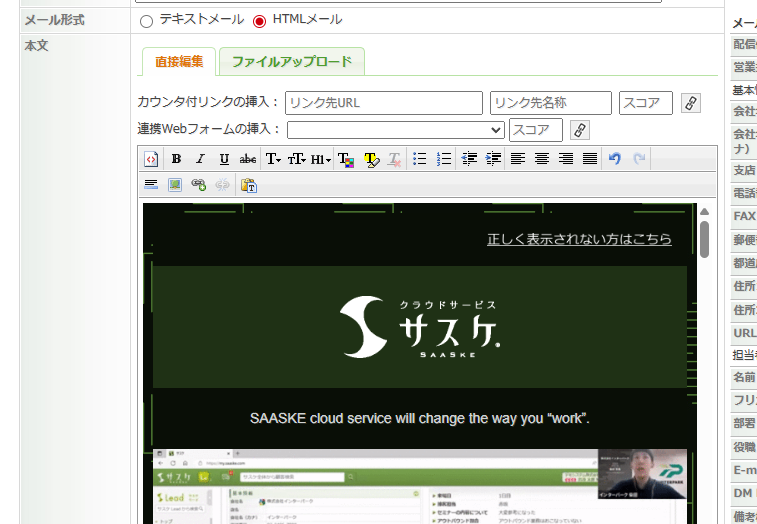Screen dimensions: 757x524
Task: Insert an image into the email body
Action: pyautogui.click(x=175, y=185)
